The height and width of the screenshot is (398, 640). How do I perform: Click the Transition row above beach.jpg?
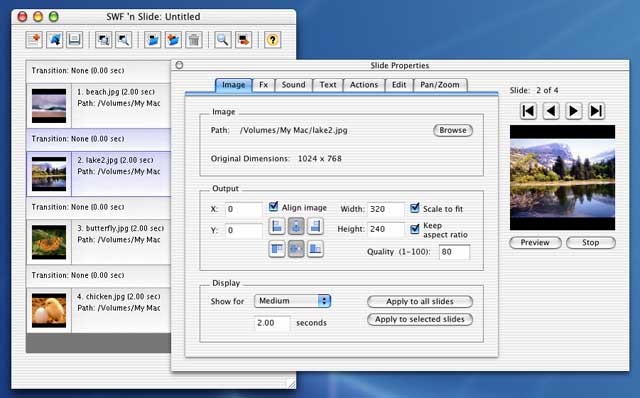(98, 71)
